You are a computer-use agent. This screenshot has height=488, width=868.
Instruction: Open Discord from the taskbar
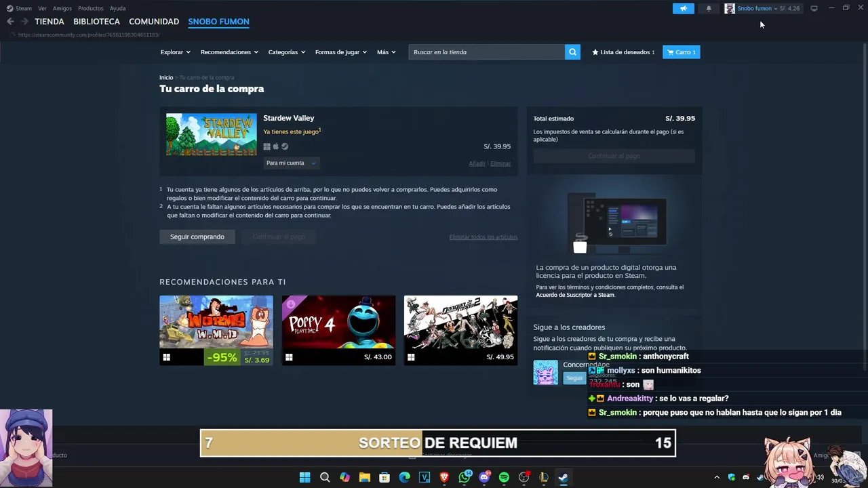pyautogui.click(x=484, y=478)
